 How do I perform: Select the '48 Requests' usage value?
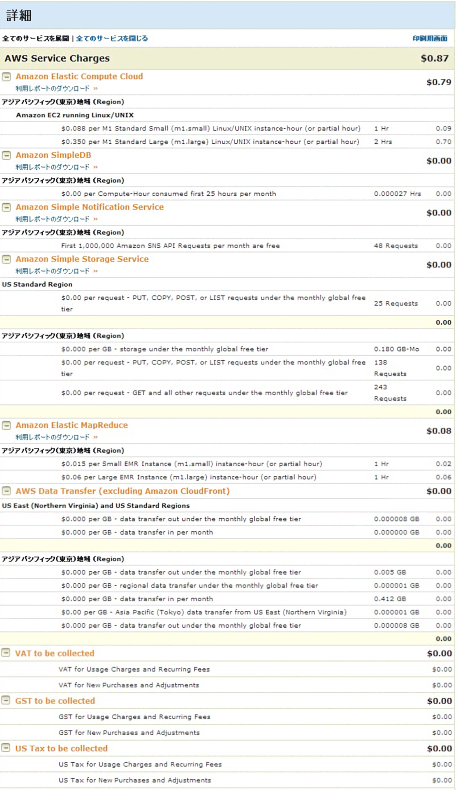click(x=396, y=246)
